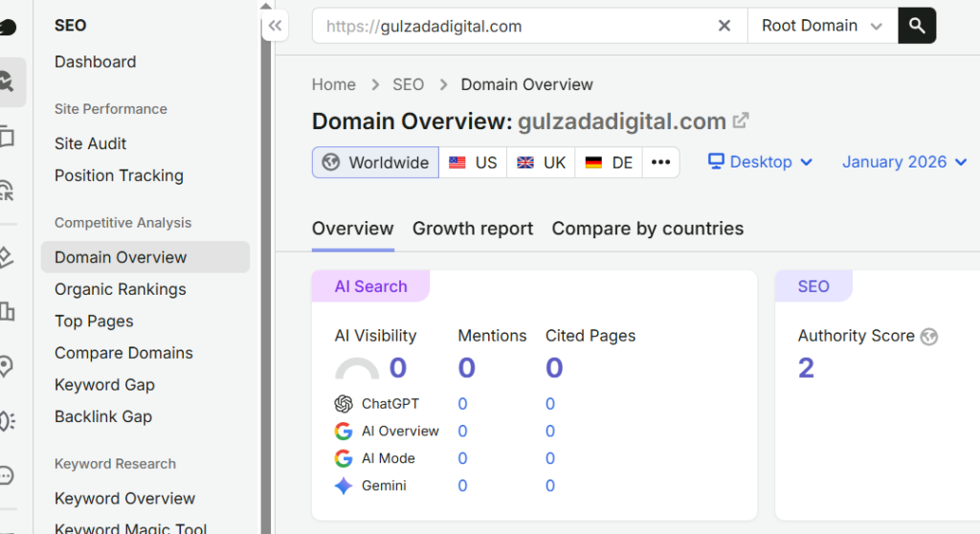Viewport: 980px width, 534px height.
Task: Click the magnifier search button
Action: click(x=917, y=26)
